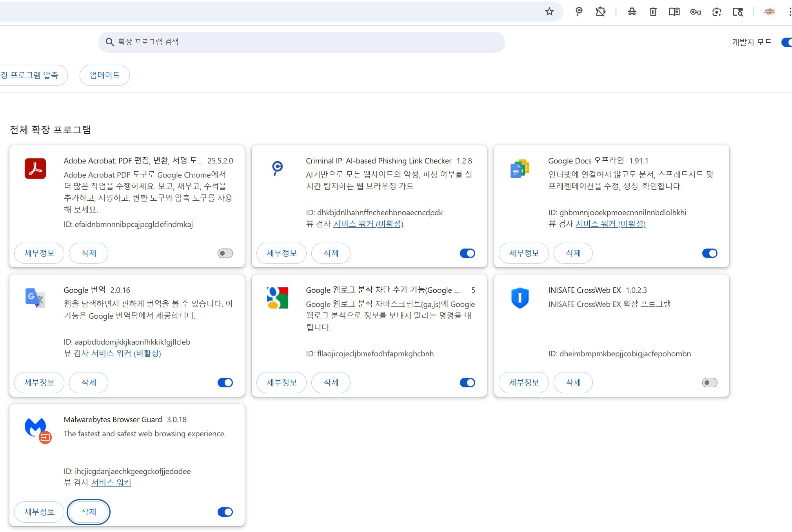Click the version number 25.5.2.0
This screenshot has height=532, width=792.
tap(220, 161)
